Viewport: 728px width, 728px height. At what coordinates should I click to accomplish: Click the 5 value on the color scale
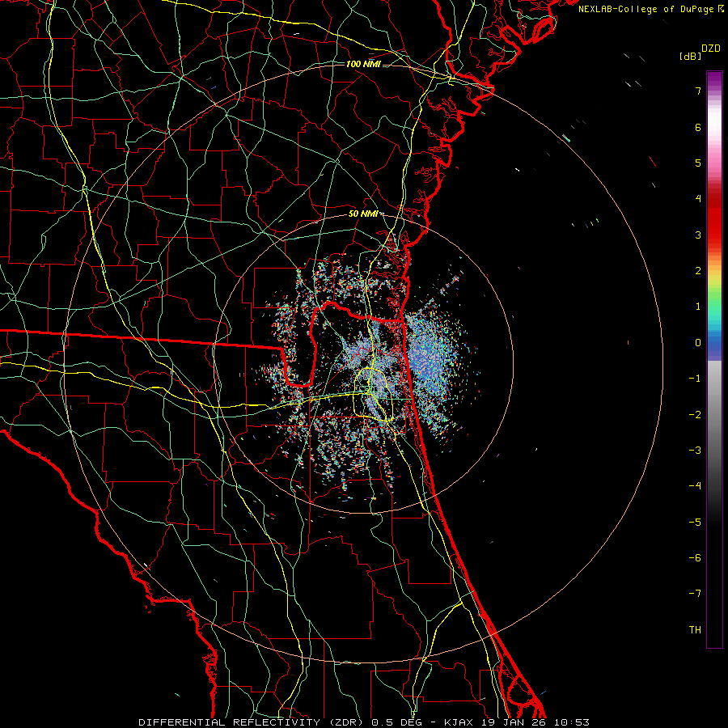698,163
